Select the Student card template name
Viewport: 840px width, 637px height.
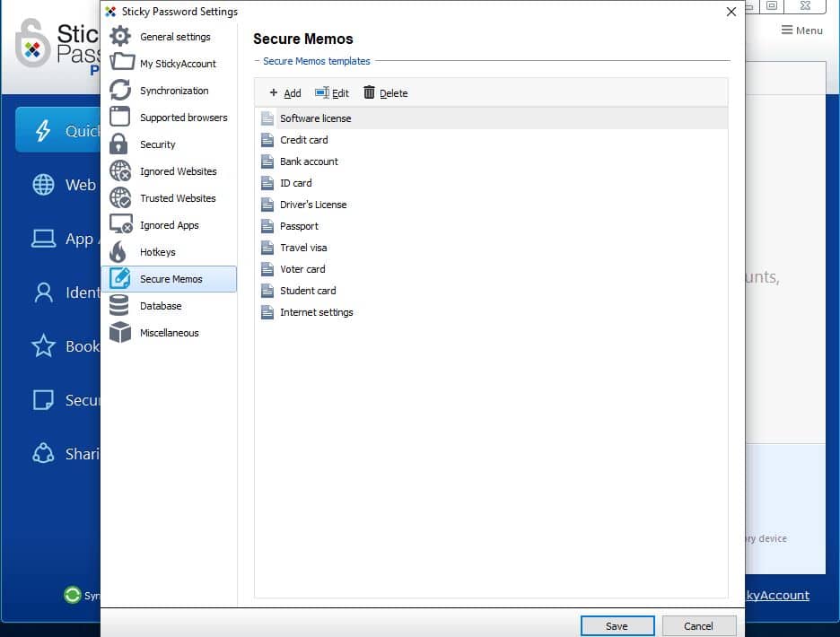click(308, 291)
